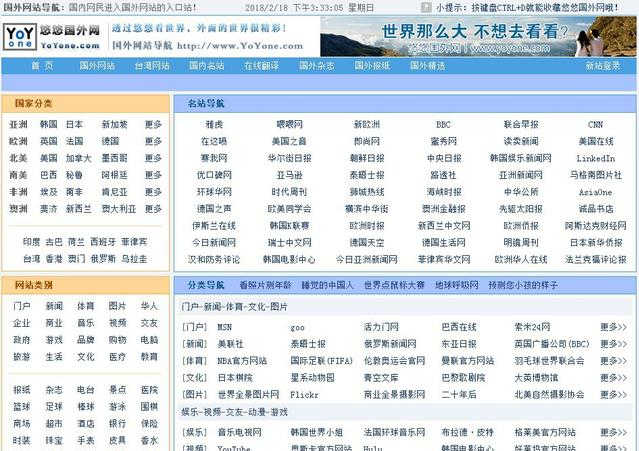The width and height of the screenshot is (639, 451).
Task: Click the 美联社 news link
Action: [230, 344]
